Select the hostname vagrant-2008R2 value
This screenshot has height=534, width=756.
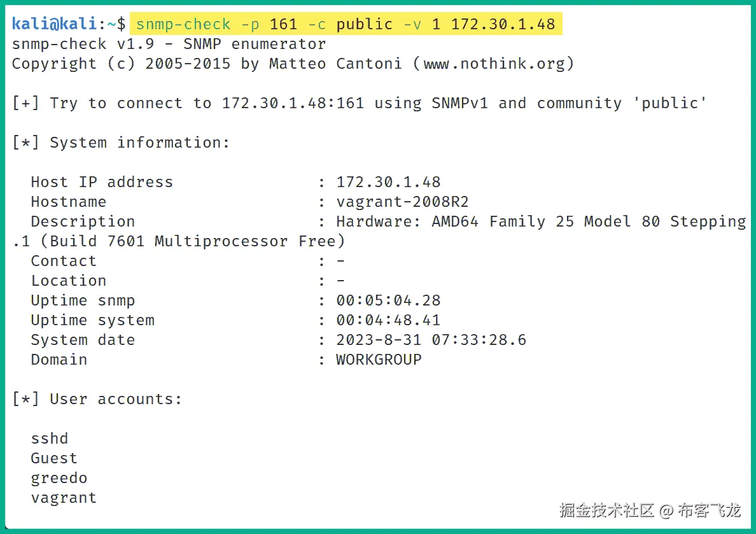coord(402,202)
